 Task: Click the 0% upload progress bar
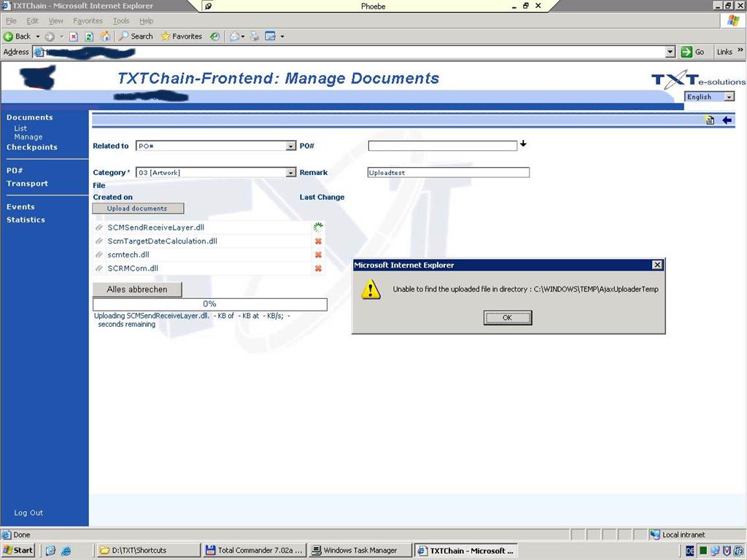pos(210,304)
